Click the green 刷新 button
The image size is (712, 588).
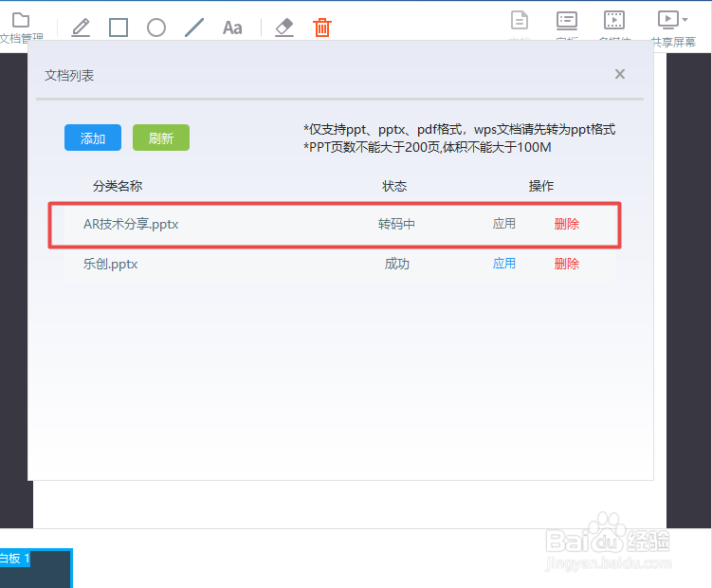coord(161,138)
